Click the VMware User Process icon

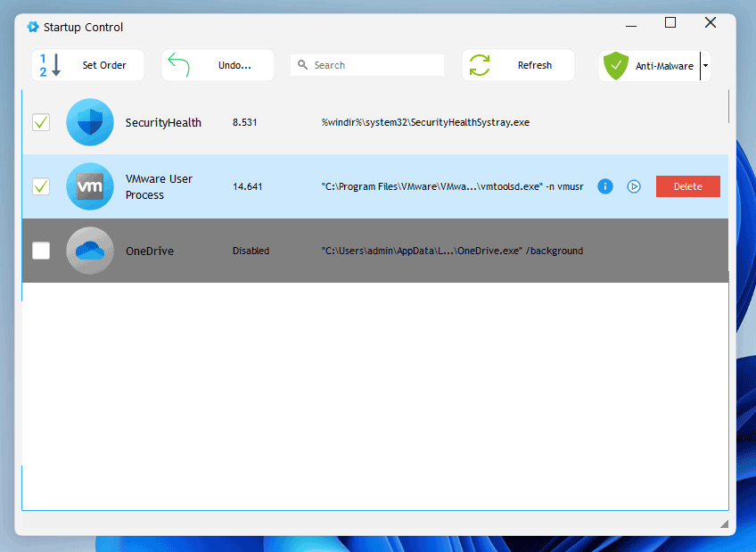90,186
